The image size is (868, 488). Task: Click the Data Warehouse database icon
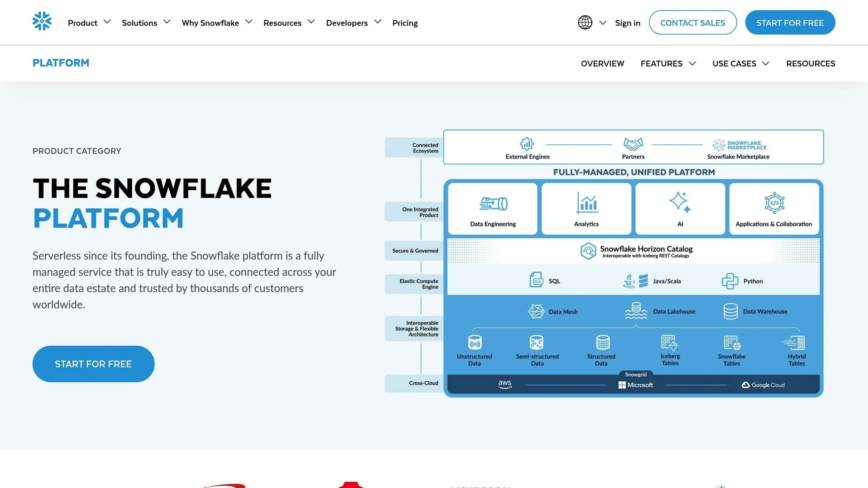731,311
